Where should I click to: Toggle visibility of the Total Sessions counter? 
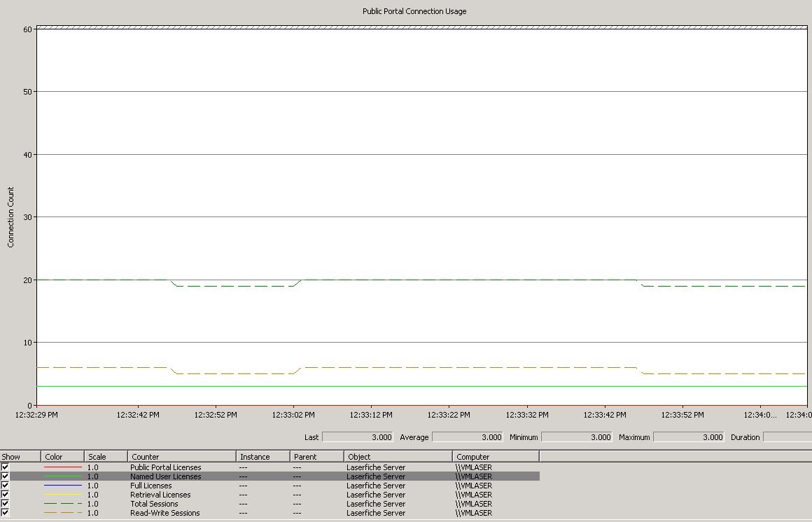pos(6,503)
